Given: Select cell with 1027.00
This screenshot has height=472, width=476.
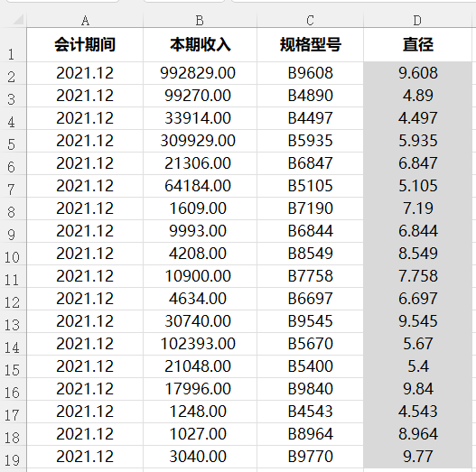Looking at the screenshot, I should pos(200,434).
